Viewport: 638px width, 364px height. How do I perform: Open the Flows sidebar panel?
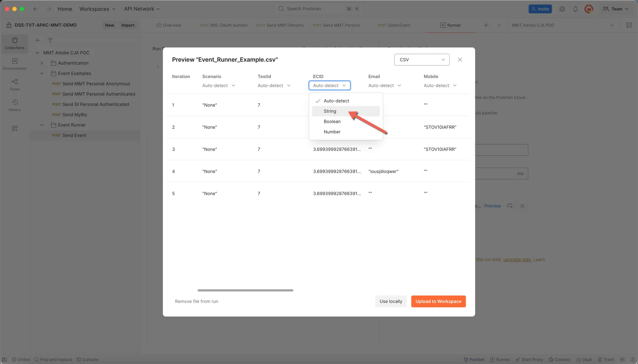(15, 85)
